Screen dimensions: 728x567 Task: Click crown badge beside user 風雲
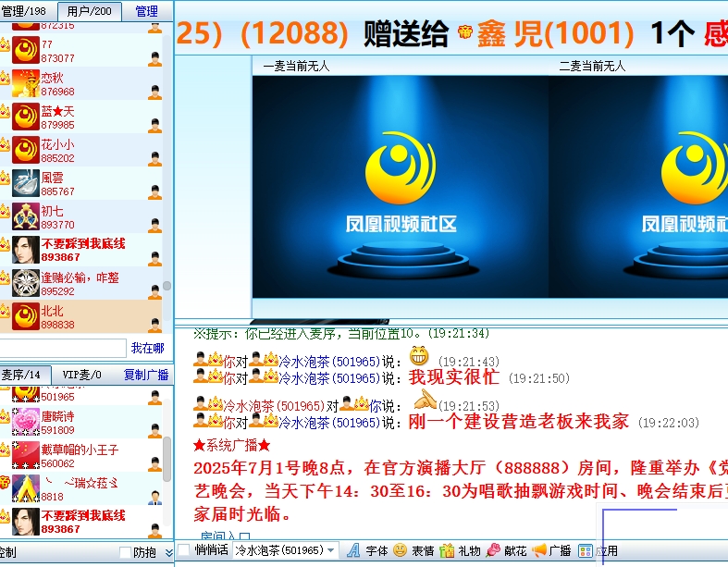[5, 178]
